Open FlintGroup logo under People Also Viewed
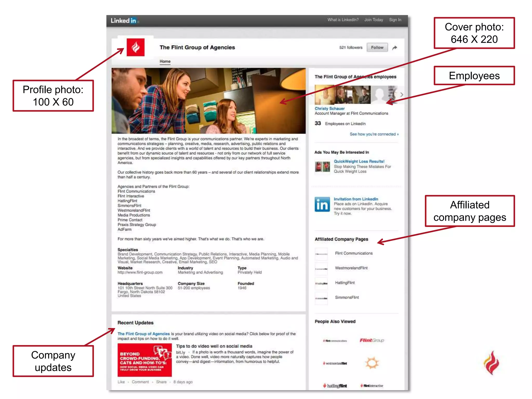 pos(372,340)
